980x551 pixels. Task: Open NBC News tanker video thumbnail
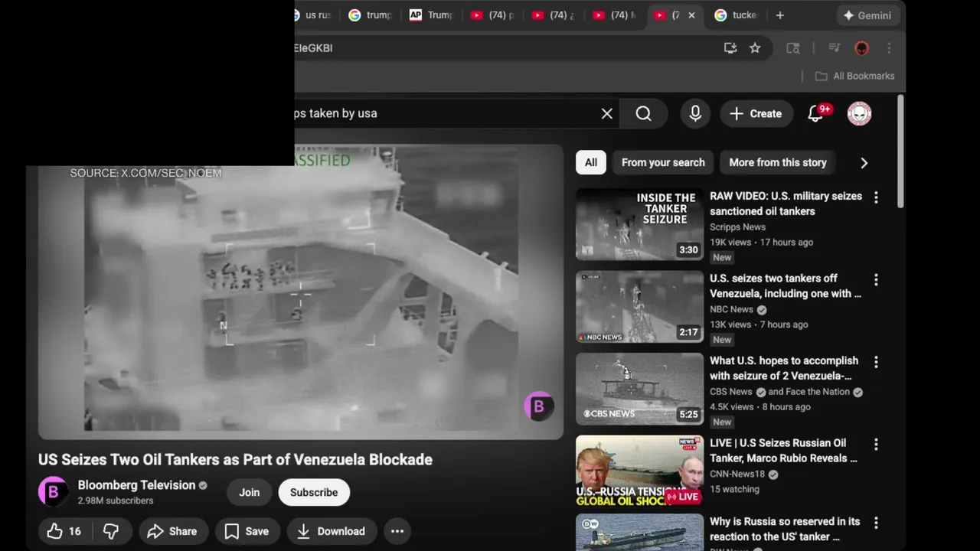point(639,306)
